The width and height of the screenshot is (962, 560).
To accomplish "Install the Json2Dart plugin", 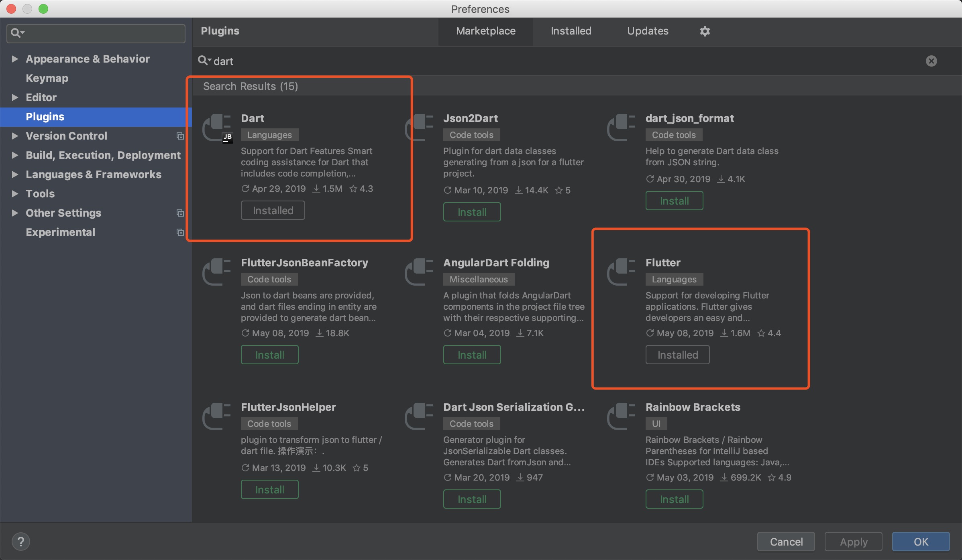I will pos(472,212).
